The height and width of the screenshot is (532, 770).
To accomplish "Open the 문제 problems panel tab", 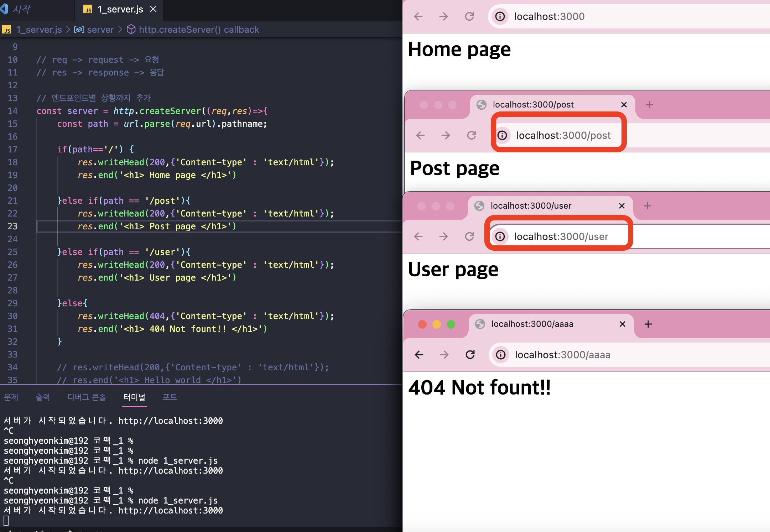I will (11, 397).
